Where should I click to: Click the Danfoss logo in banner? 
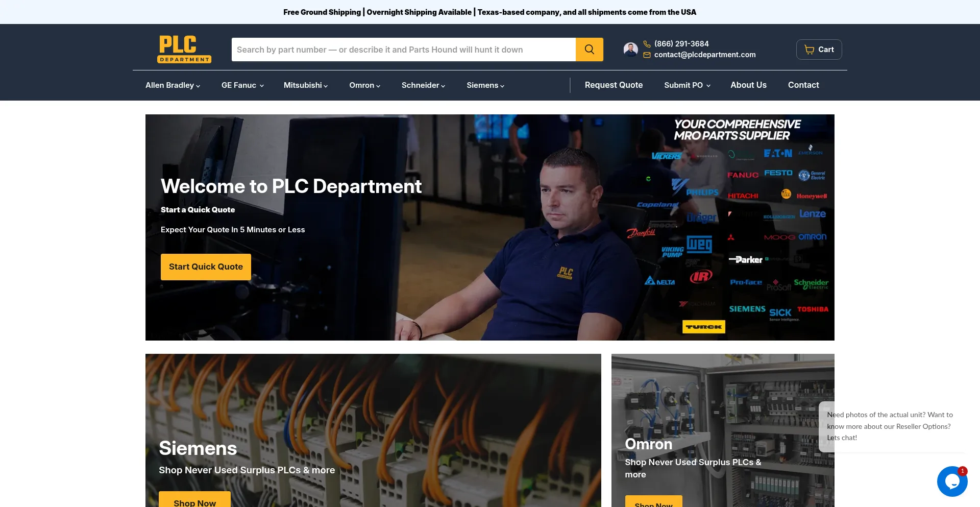[641, 233]
